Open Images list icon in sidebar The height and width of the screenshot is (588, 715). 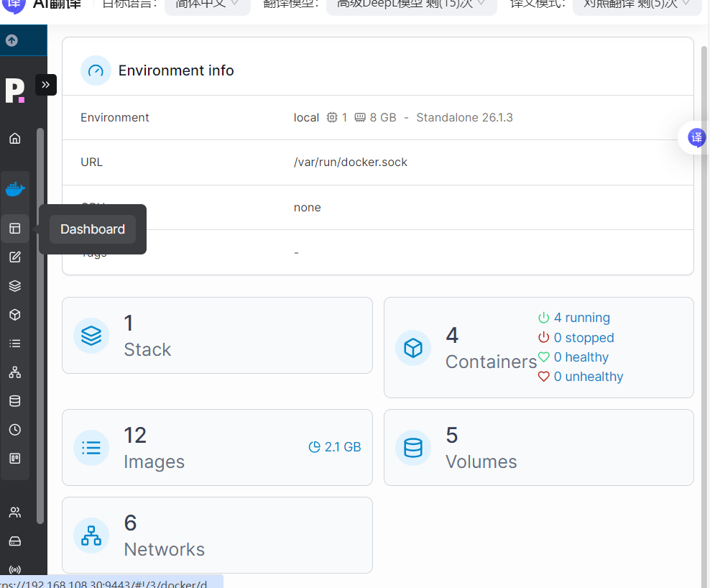pyautogui.click(x=15, y=344)
